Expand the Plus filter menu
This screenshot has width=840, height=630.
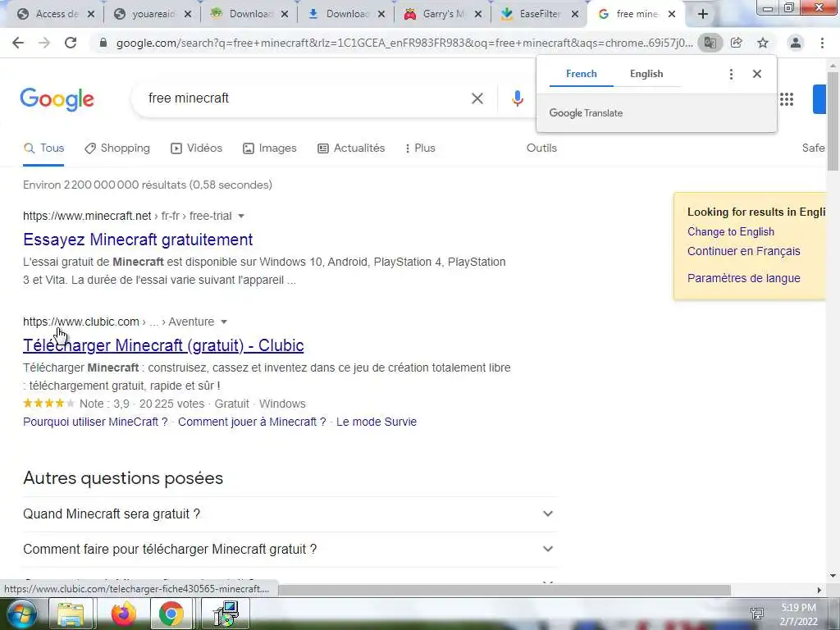[x=420, y=148]
